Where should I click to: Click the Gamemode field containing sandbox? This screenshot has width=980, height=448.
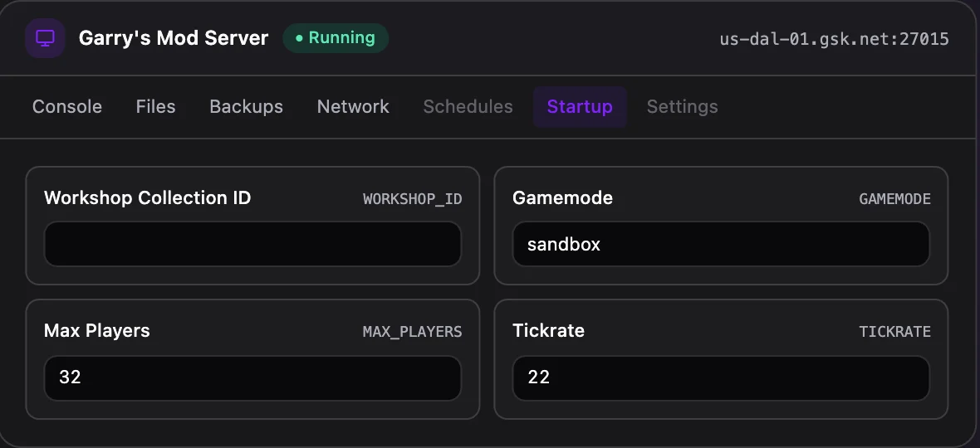(x=721, y=244)
